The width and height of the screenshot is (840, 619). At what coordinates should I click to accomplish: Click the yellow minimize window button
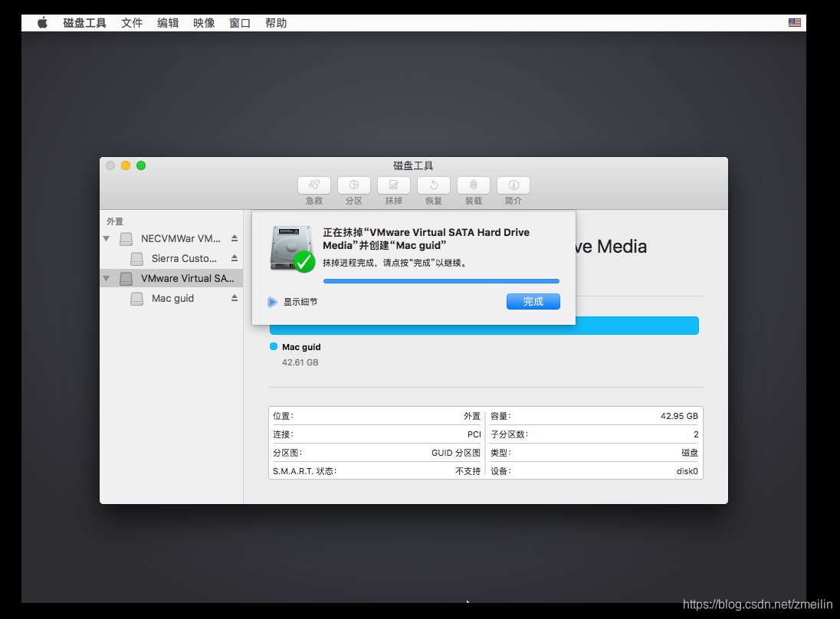click(x=126, y=165)
